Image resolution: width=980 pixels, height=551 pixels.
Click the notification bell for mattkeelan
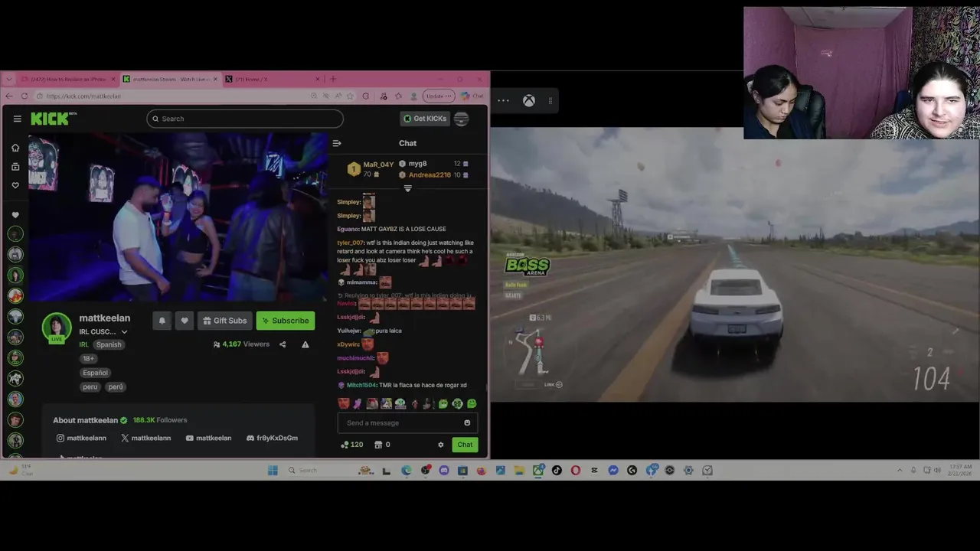162,321
